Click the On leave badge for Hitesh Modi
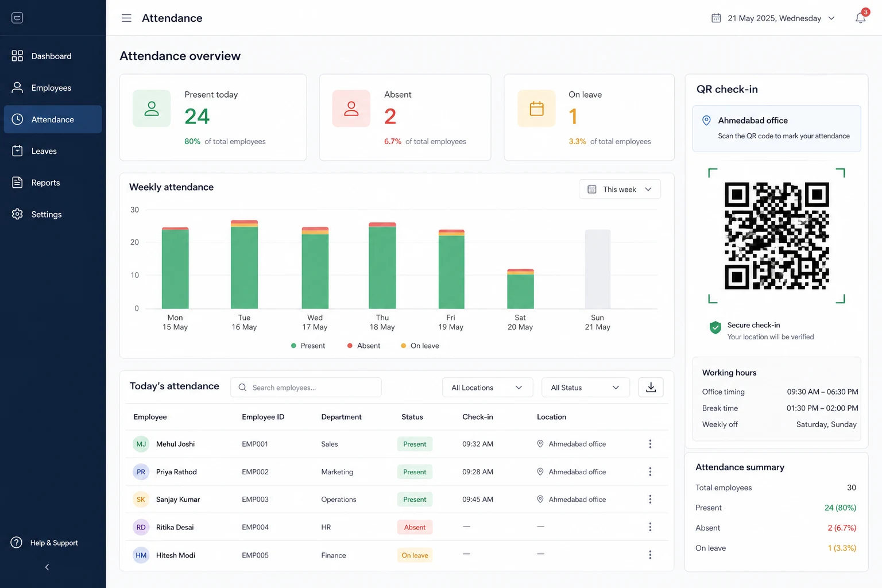Viewport: 882px width, 588px height. click(x=415, y=555)
